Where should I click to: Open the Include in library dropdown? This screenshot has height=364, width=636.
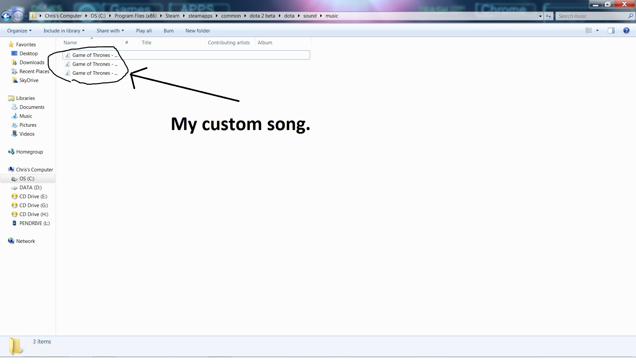(x=64, y=31)
